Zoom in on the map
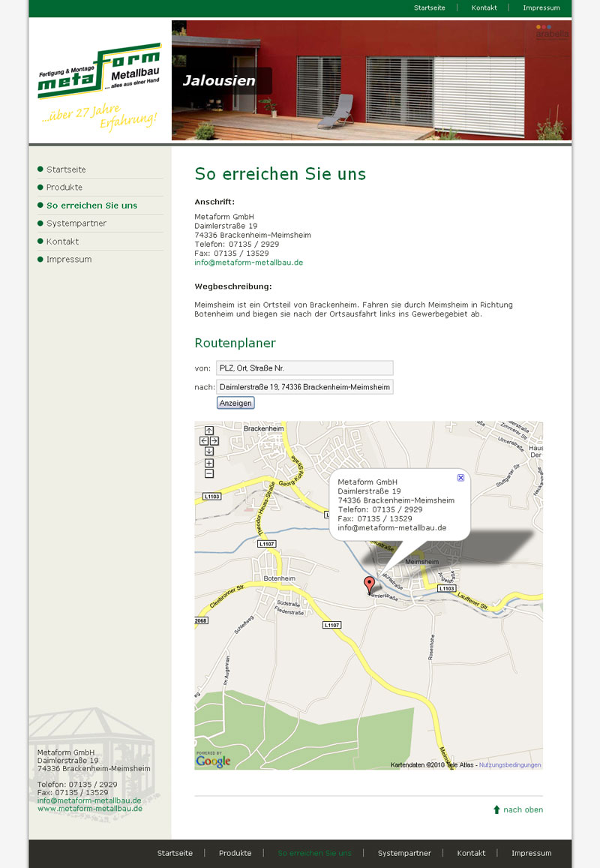The image size is (600, 868). click(209, 464)
